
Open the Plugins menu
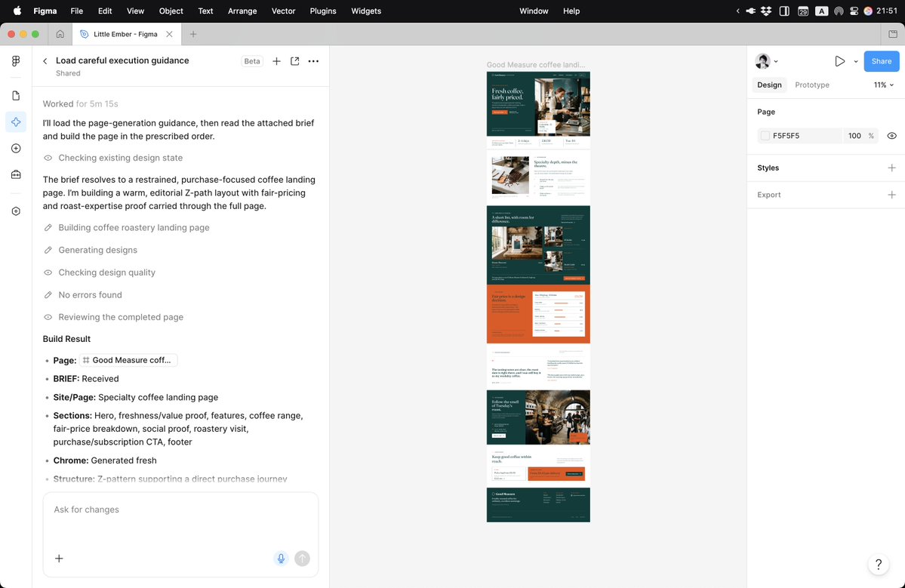322,11
